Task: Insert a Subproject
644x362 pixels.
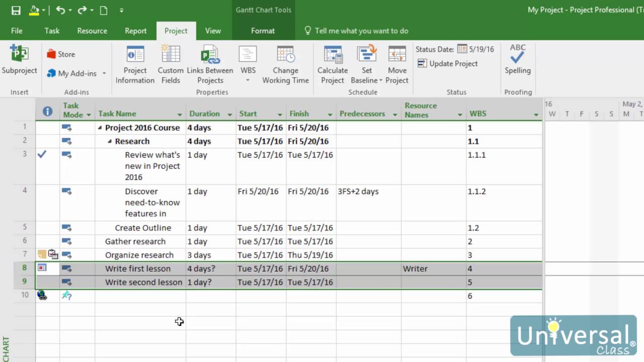Action: pos(19,60)
